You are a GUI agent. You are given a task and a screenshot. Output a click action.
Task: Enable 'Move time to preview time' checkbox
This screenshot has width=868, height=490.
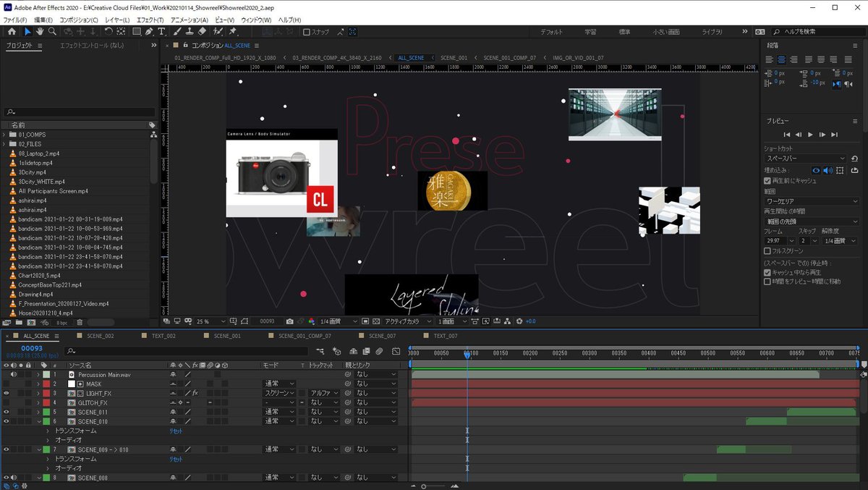click(767, 282)
